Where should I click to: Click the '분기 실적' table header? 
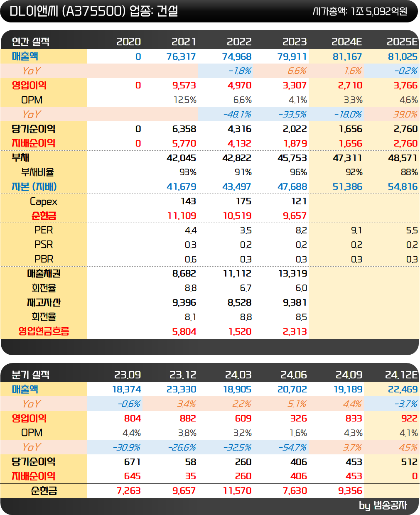coord(31,375)
